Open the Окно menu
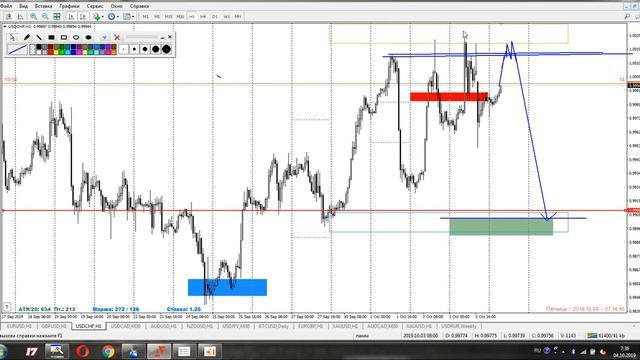640x360 pixels. click(x=116, y=6)
